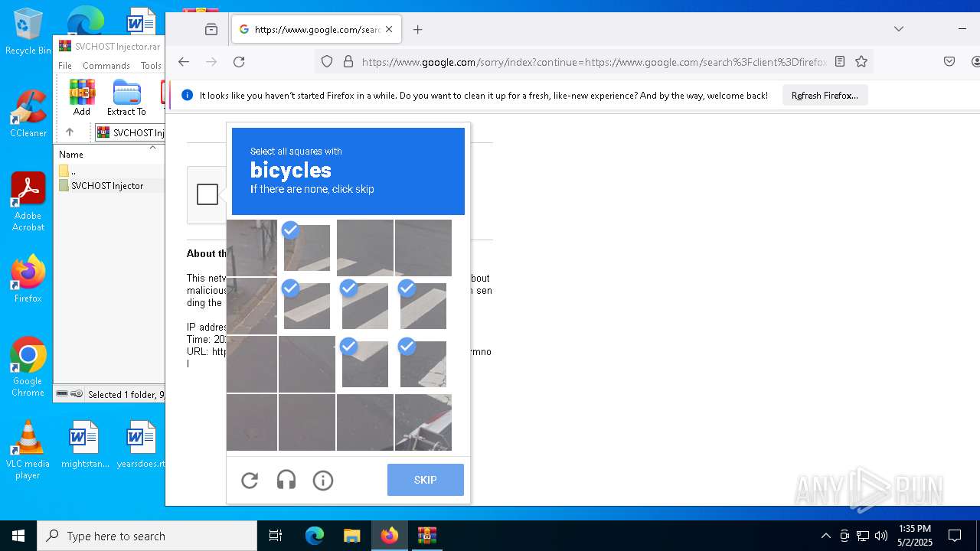This screenshot has height=551, width=980.
Task: Click WinRAR Extract To toolbar icon
Action: coord(126,98)
